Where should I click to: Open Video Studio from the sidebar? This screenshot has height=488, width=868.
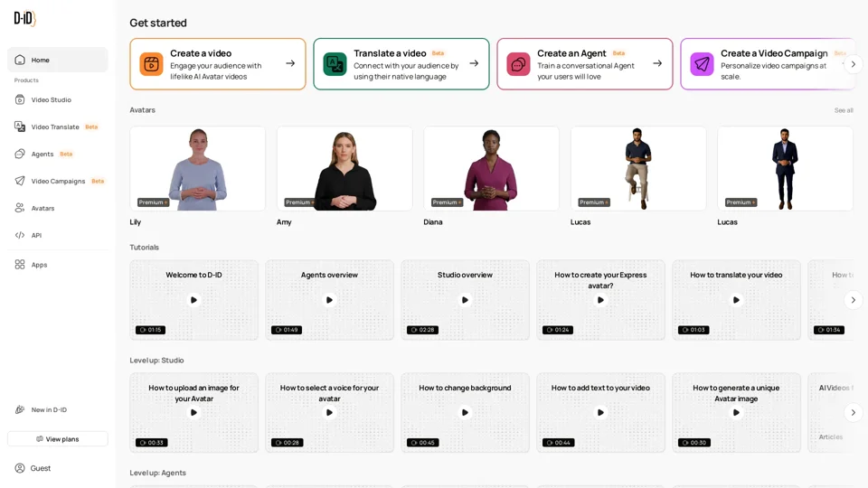click(x=51, y=99)
